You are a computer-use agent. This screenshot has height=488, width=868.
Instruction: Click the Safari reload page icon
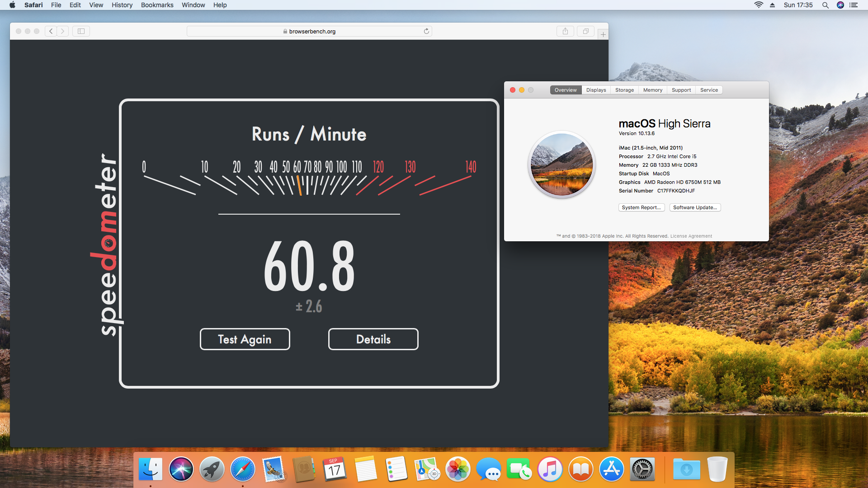(x=426, y=31)
